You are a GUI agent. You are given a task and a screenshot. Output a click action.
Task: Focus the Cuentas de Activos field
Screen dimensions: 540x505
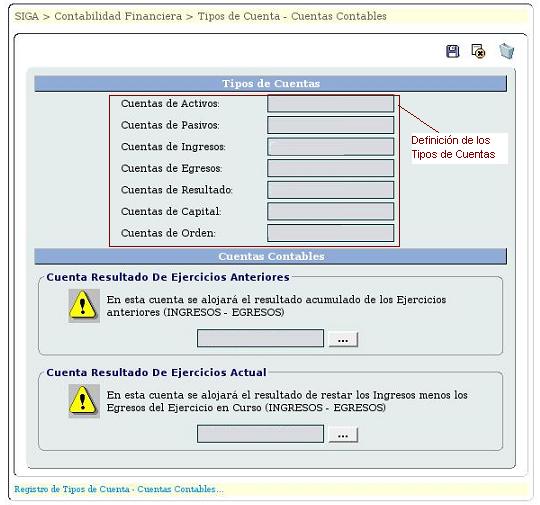click(330, 104)
